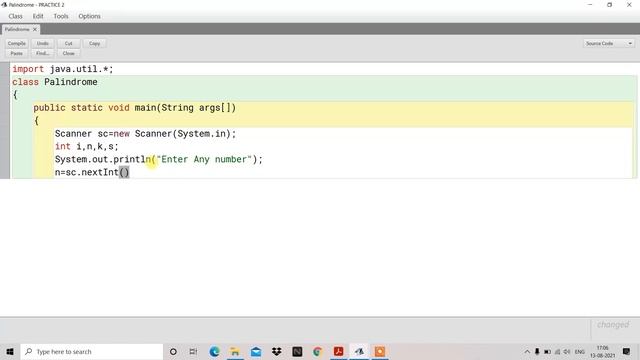Click the 'int i,n,k,s;' line
Viewport: 640px width, 360px height.
(87, 147)
